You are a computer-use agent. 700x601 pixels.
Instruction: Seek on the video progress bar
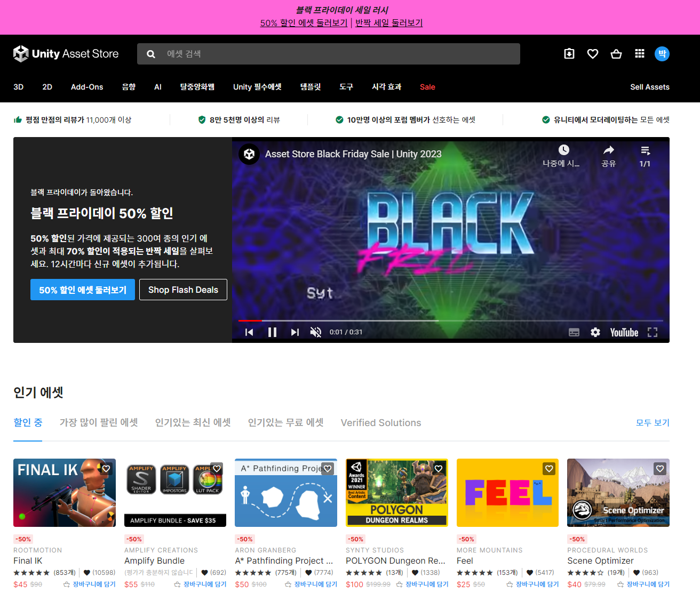(x=451, y=320)
